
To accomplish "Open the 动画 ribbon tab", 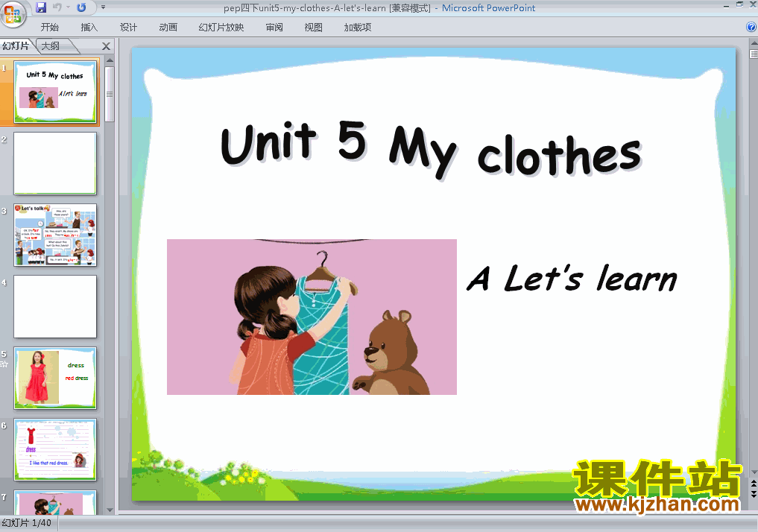I will pos(168,28).
